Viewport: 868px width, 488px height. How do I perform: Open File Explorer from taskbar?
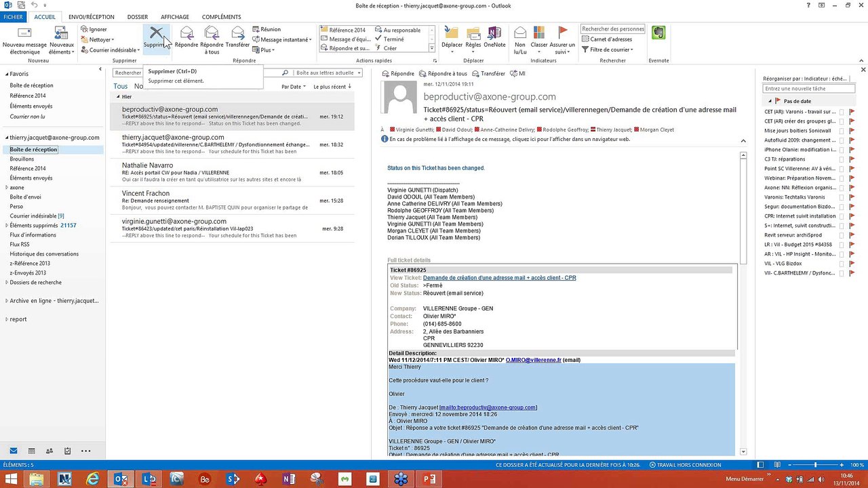pos(36,479)
